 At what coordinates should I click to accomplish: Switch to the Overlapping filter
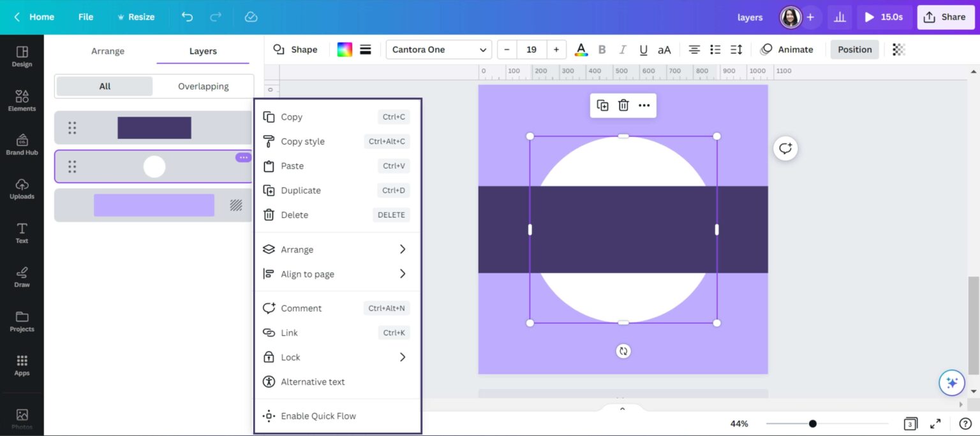click(x=202, y=85)
